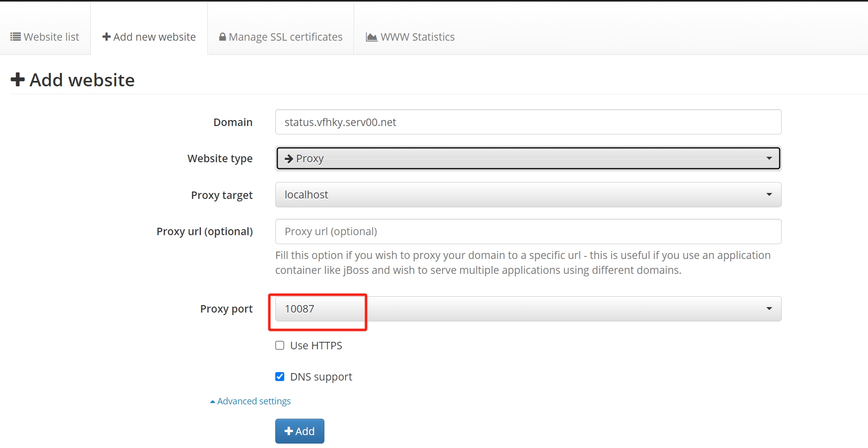Screen dimensions: 868x448
Task: Enable the Use HTTPS checkbox
Action: coord(280,345)
